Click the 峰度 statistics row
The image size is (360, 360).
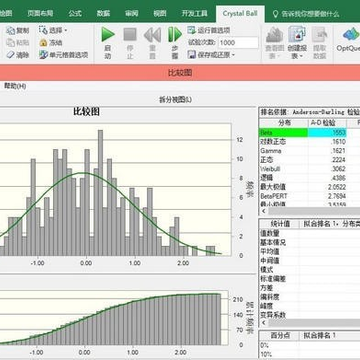[x=309, y=305]
